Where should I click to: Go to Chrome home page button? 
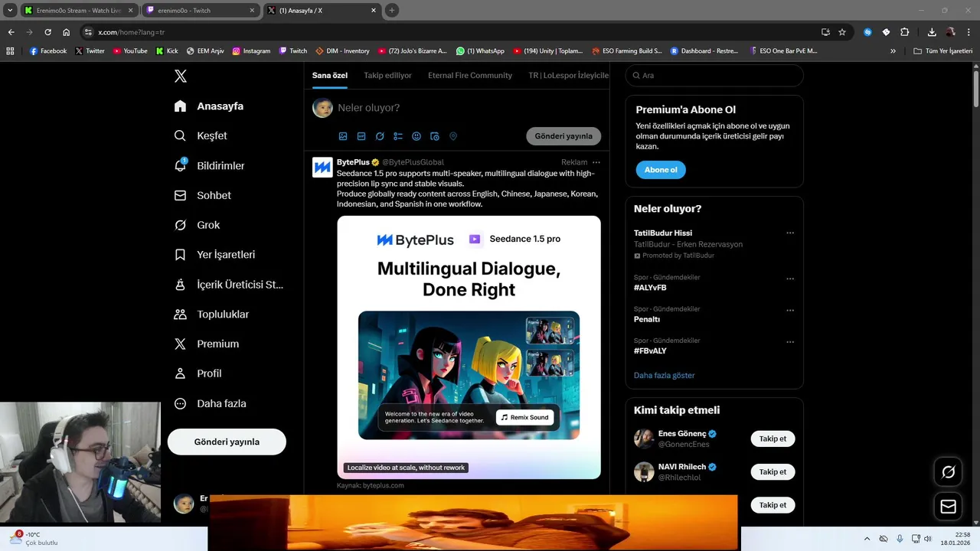coord(67,32)
